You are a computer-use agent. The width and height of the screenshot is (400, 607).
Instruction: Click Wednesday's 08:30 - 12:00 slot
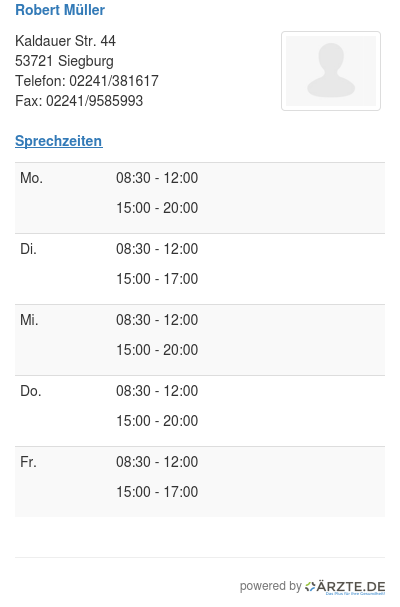(157, 320)
